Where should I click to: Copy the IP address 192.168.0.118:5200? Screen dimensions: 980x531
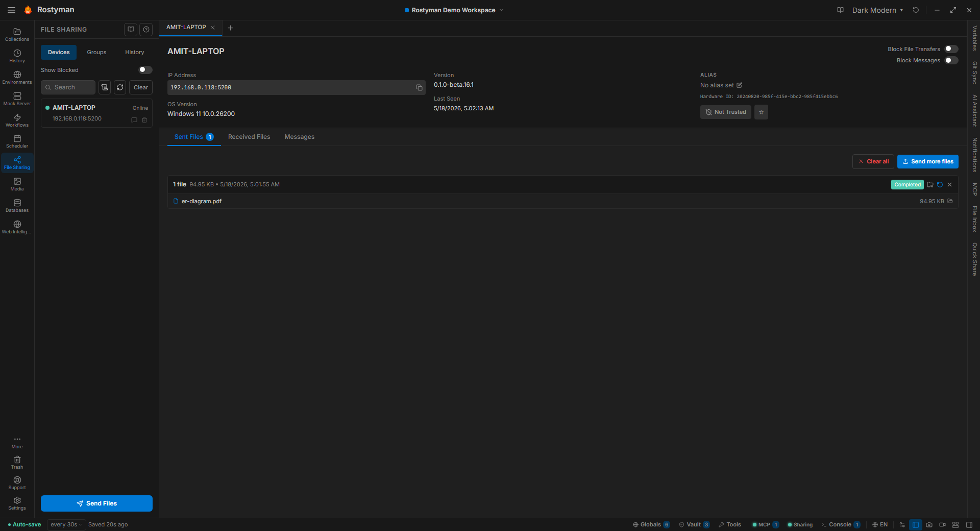(419, 88)
